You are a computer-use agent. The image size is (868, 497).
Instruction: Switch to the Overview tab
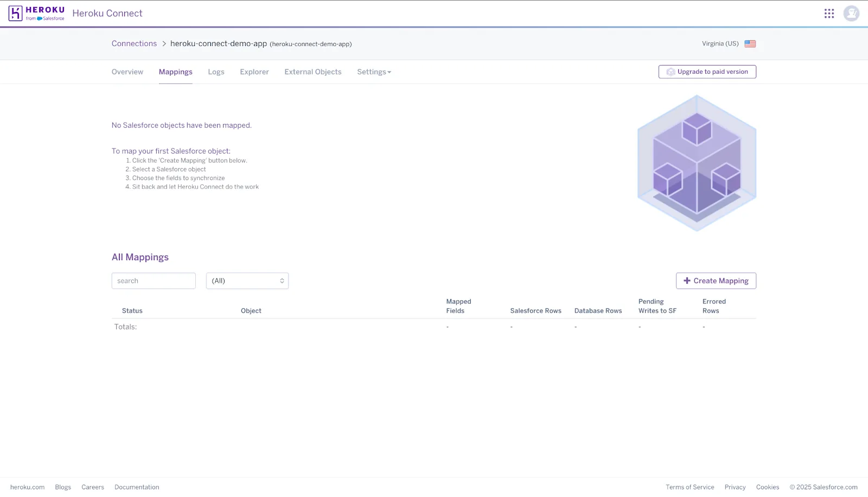127,72
